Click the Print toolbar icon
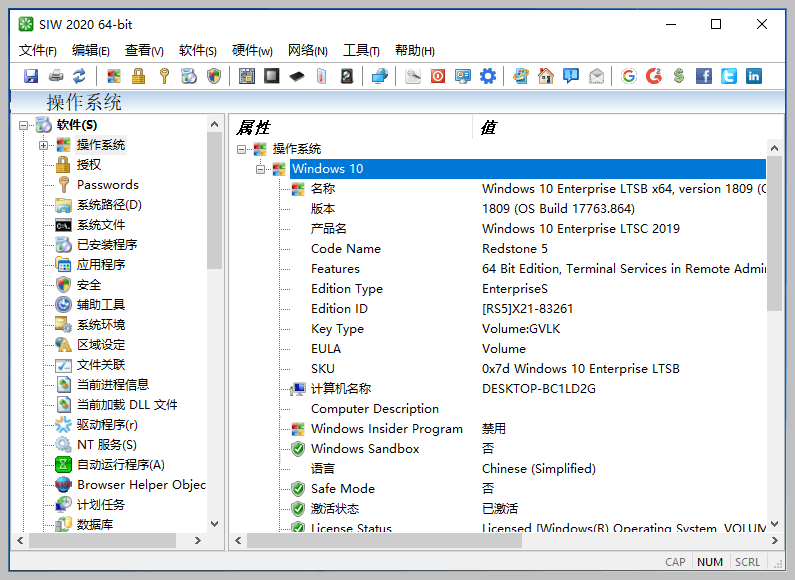This screenshot has height=580, width=795. click(x=56, y=76)
